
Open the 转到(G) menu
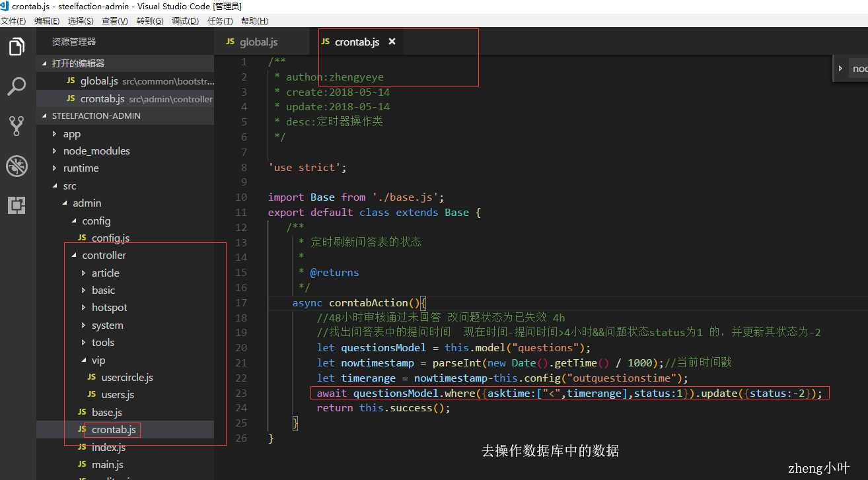(x=150, y=21)
